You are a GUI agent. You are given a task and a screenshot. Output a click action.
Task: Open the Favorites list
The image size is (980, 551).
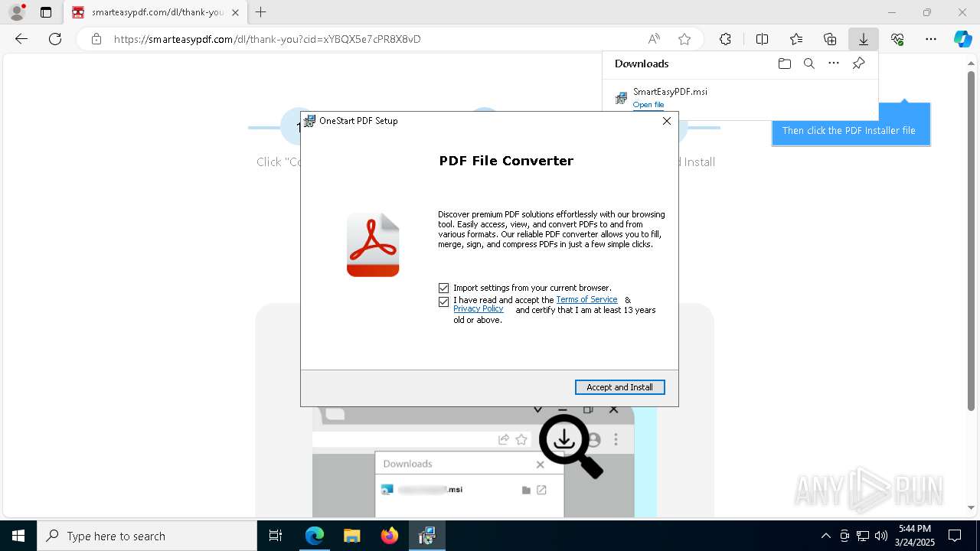click(x=796, y=39)
